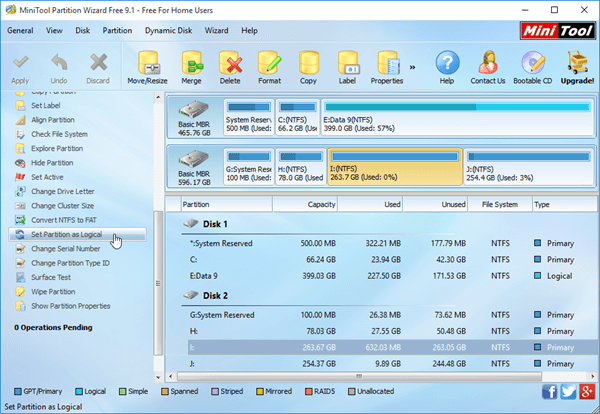Expand the toolbar overflow chevron

(412, 67)
